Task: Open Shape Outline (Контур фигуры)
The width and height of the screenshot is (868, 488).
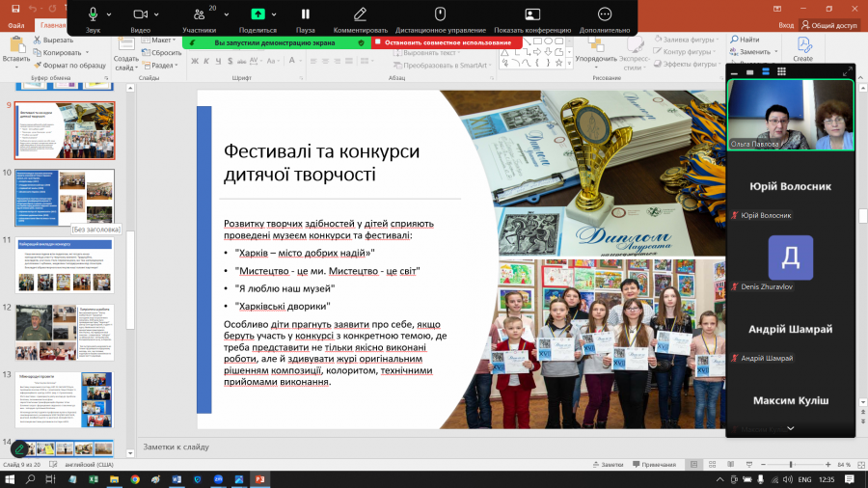Action: pyautogui.click(x=683, y=51)
